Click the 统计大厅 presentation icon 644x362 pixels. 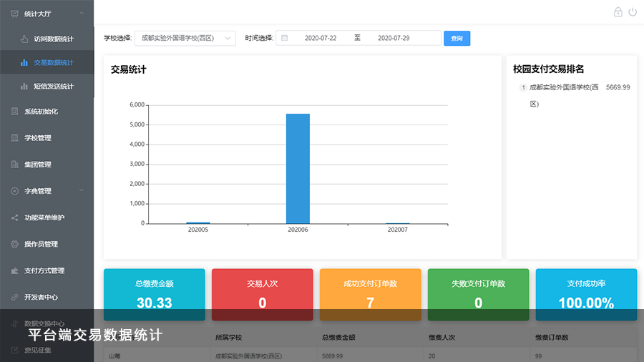15,14
